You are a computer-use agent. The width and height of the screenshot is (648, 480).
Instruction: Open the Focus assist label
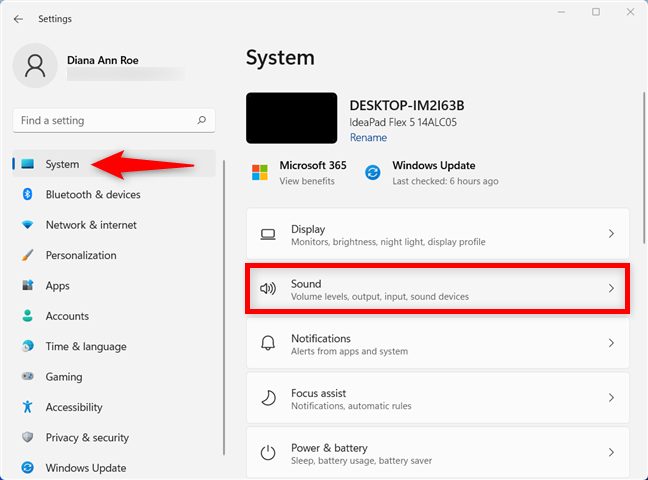coord(318,393)
